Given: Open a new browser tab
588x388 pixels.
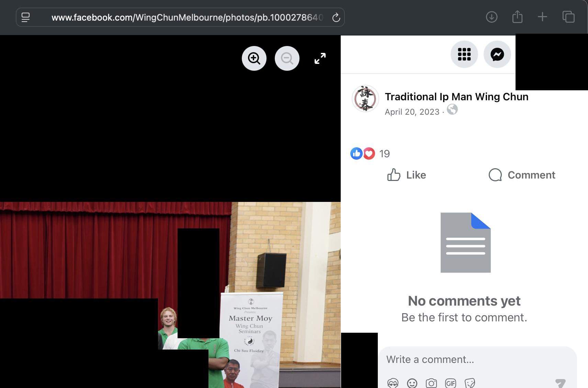Looking at the screenshot, I should pos(542,17).
